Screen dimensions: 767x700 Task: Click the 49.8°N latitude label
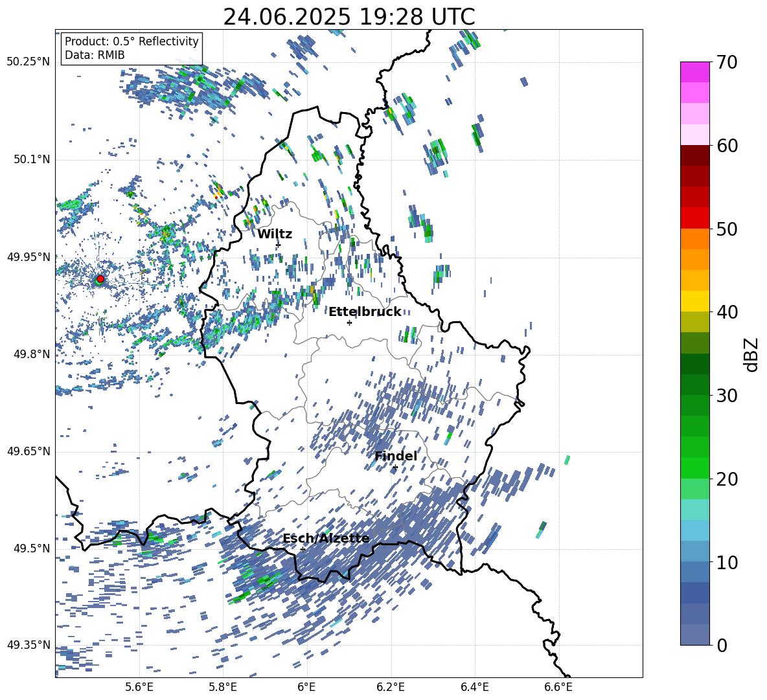(x=32, y=354)
